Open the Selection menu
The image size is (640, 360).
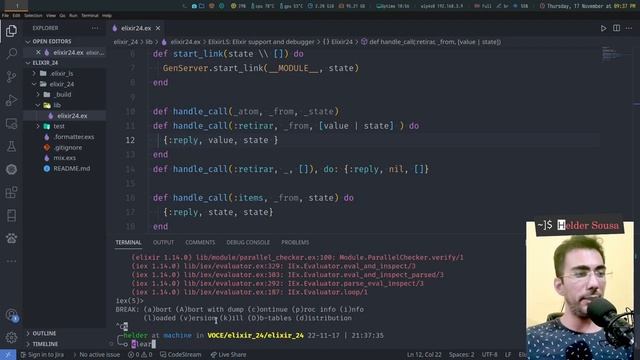click(33, 16)
